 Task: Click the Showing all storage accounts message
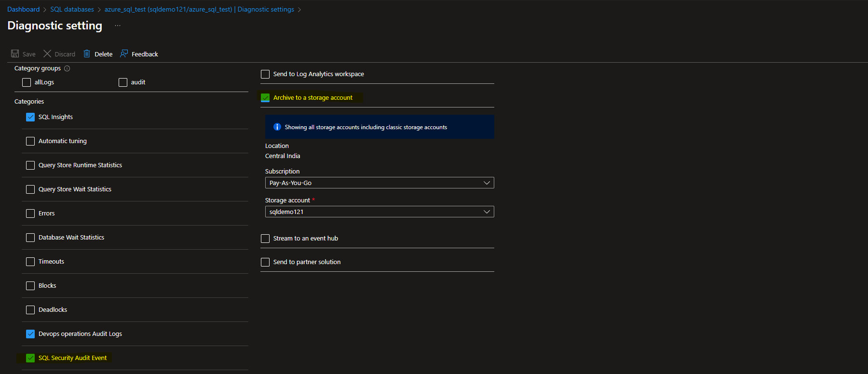(x=366, y=127)
